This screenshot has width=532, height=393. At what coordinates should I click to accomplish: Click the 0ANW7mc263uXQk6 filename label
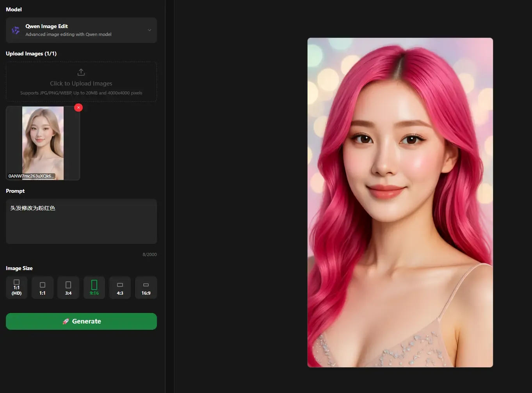31,176
